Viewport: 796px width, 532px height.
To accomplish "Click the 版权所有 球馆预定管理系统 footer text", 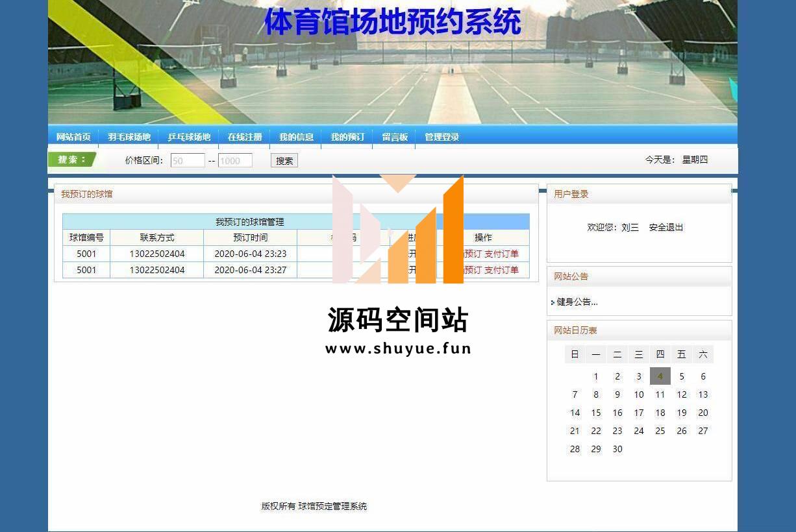I will click(314, 506).
